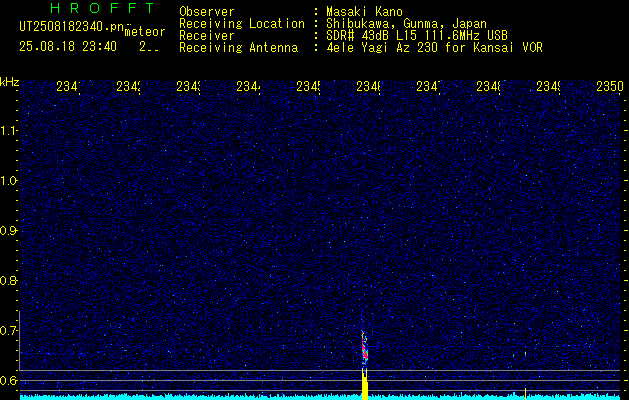The width and height of the screenshot is (629, 400).
Task: Click the "Observer" field label
Action: [207, 12]
